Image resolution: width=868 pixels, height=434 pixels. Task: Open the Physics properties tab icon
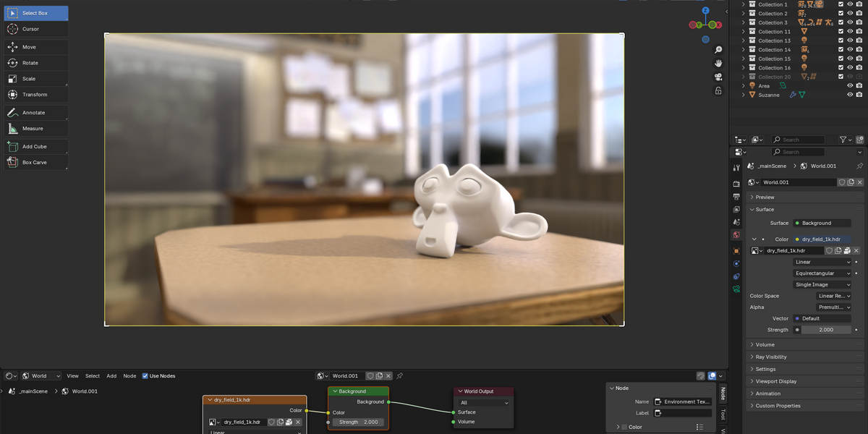[736, 264]
